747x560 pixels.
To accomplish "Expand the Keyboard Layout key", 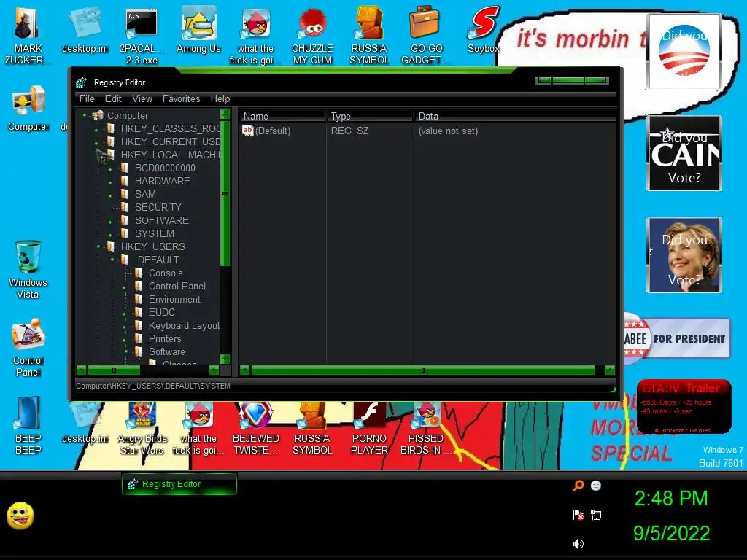I will point(124,327).
